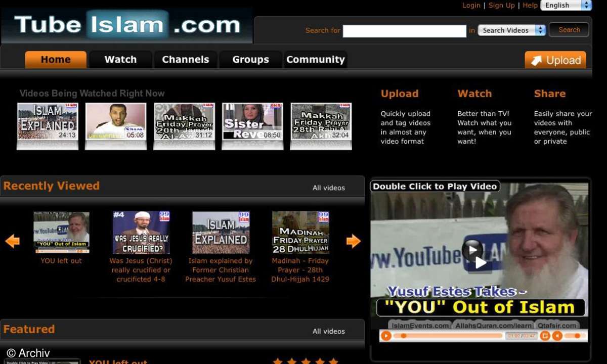Open the Search Videos dropdown
The height and width of the screenshot is (364, 607).
512,30
